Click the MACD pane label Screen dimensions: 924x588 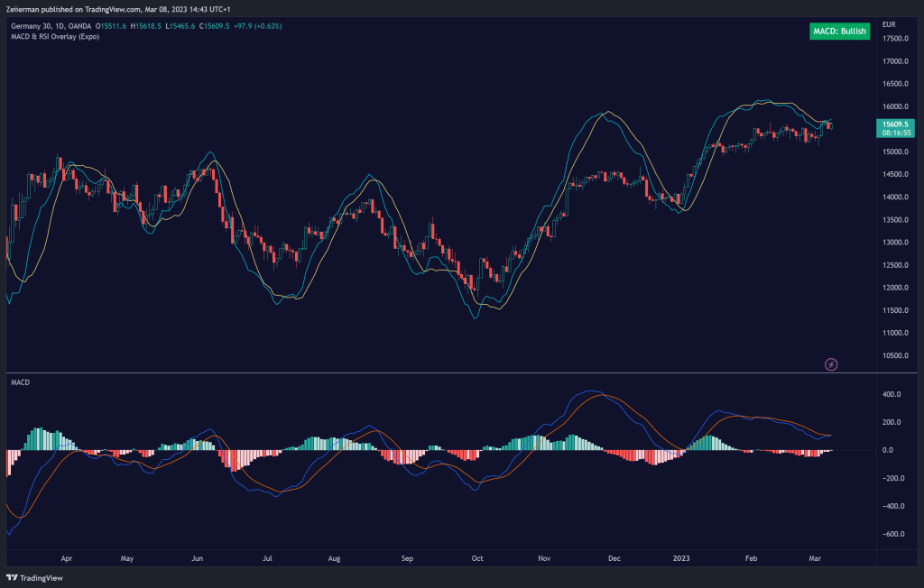[20, 382]
